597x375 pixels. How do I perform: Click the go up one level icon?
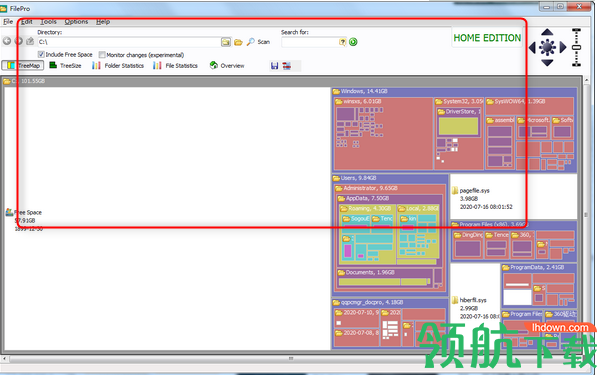(30, 41)
